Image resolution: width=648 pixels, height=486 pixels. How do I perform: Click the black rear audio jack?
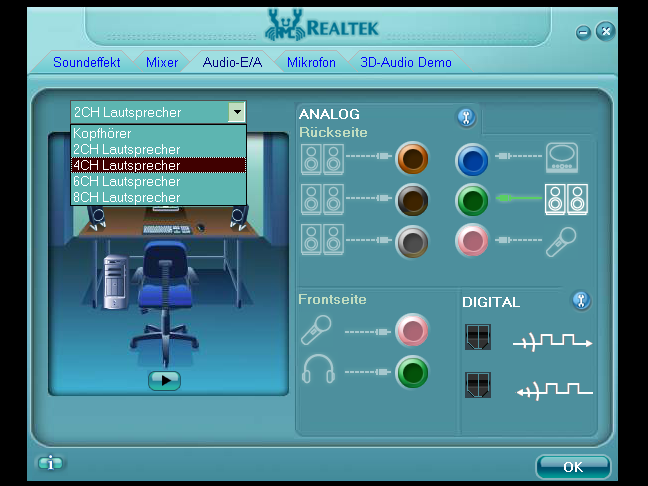[412, 200]
